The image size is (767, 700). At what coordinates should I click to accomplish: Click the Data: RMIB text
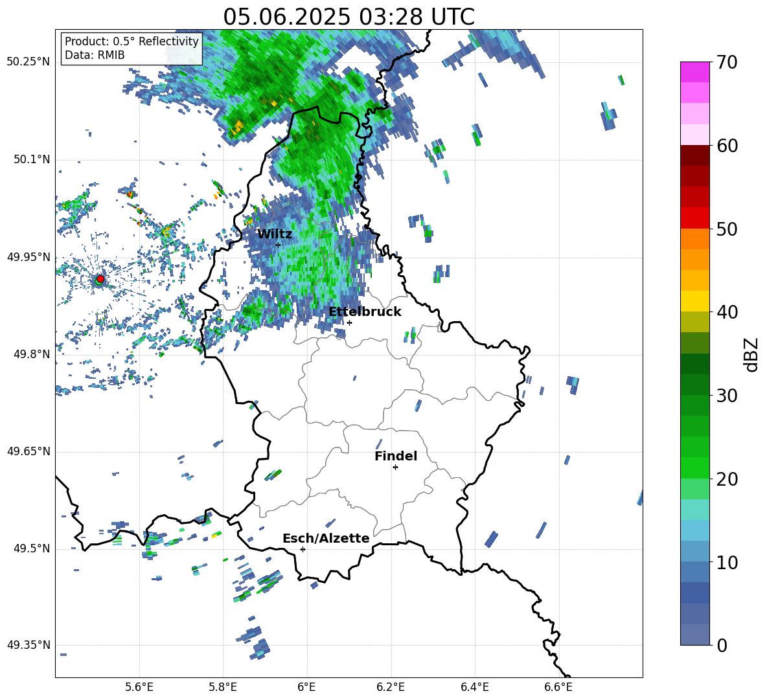[x=95, y=55]
